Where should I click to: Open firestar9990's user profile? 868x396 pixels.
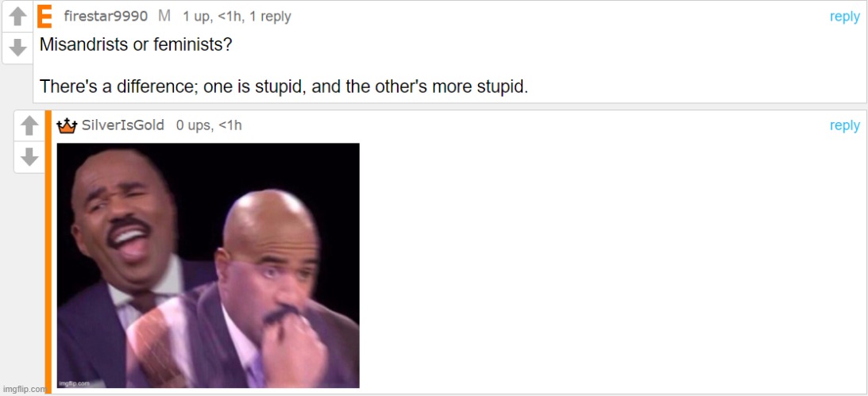[106, 17]
